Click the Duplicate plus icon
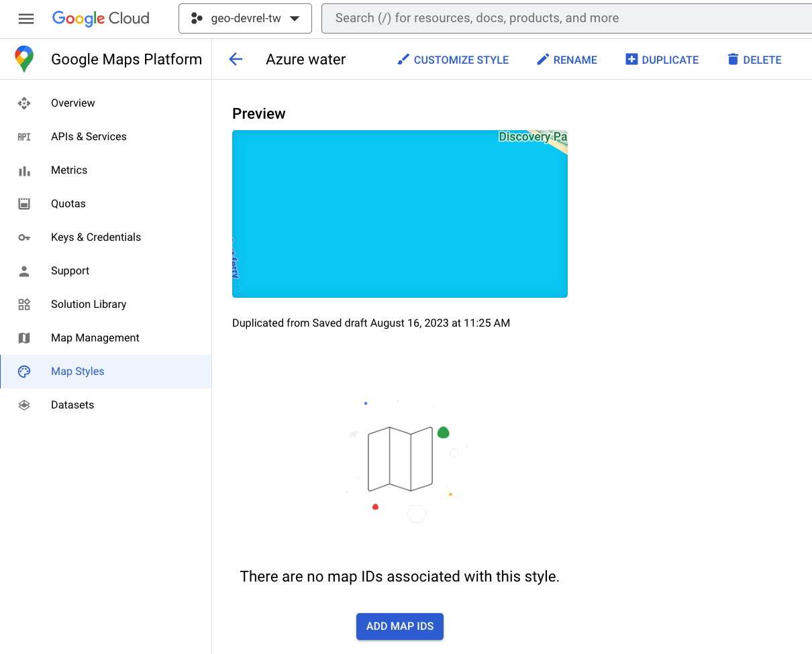This screenshot has height=654, width=812. tap(631, 60)
